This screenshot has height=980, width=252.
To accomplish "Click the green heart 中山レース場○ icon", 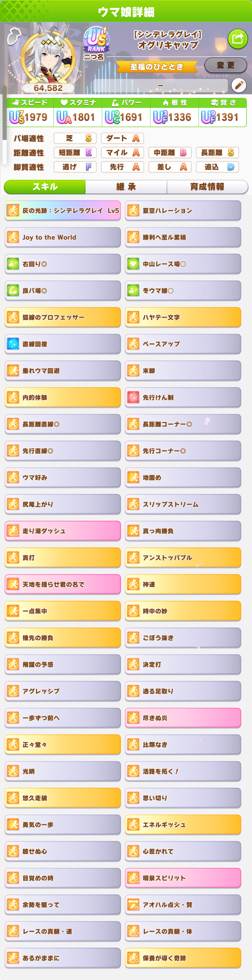I will (133, 264).
